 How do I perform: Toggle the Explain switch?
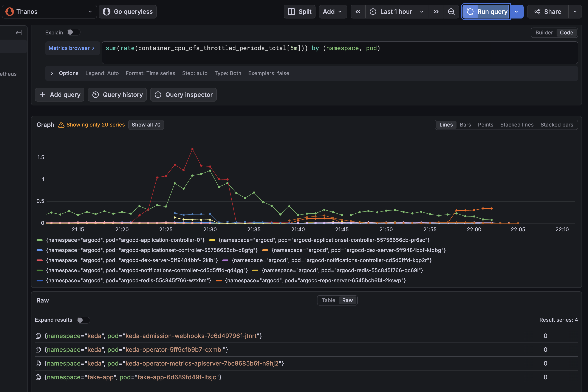pos(74,32)
